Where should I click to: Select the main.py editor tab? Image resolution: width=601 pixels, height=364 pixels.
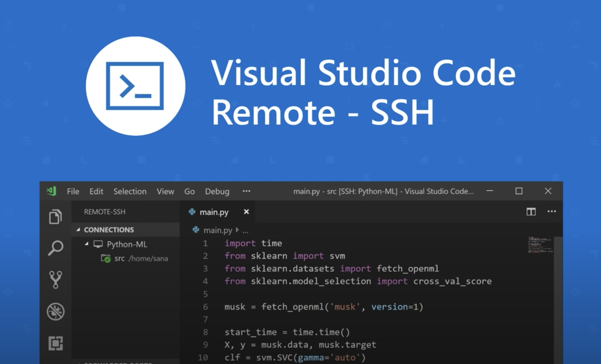click(214, 212)
